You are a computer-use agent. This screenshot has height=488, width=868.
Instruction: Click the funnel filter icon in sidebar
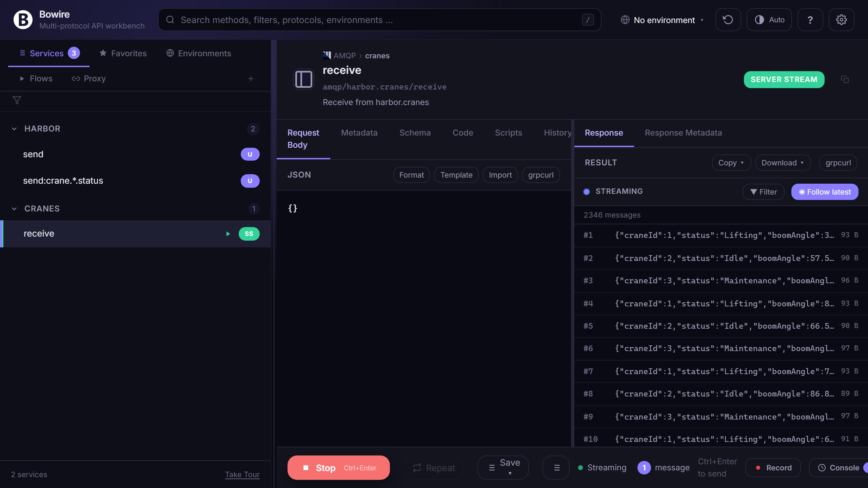pos(17,100)
